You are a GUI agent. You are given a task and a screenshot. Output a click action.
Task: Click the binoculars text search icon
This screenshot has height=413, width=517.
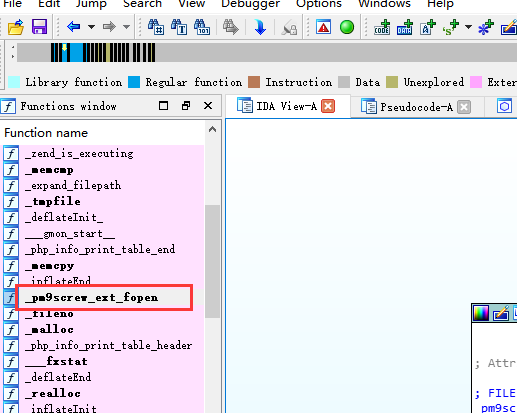179,27
